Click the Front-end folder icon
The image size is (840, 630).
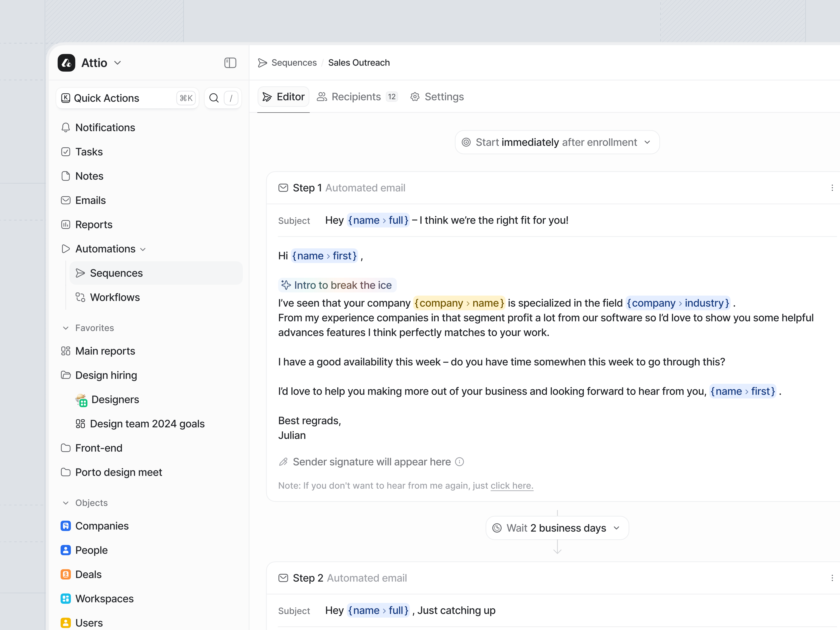pyautogui.click(x=66, y=448)
